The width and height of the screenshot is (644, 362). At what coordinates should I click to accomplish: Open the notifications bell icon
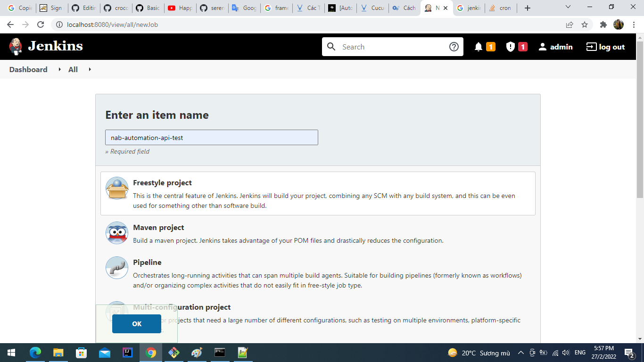tap(479, 47)
